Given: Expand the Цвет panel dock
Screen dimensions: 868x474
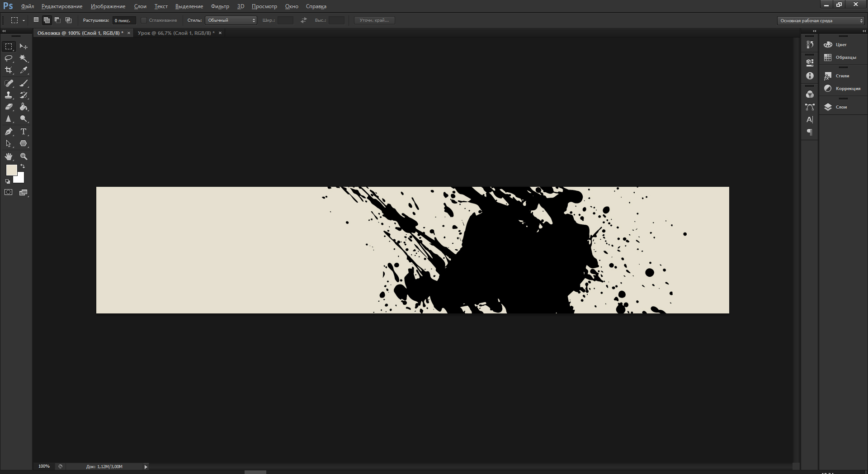Looking at the screenshot, I should tap(864, 31).
